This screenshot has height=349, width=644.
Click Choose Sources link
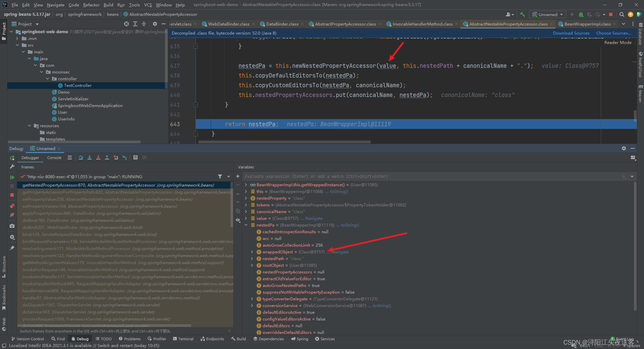tap(613, 33)
